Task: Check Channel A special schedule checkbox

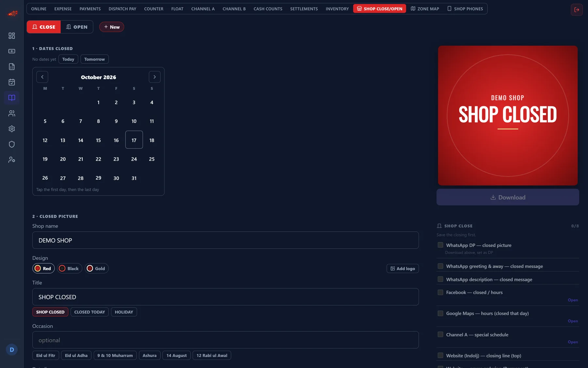Action: 440,334
